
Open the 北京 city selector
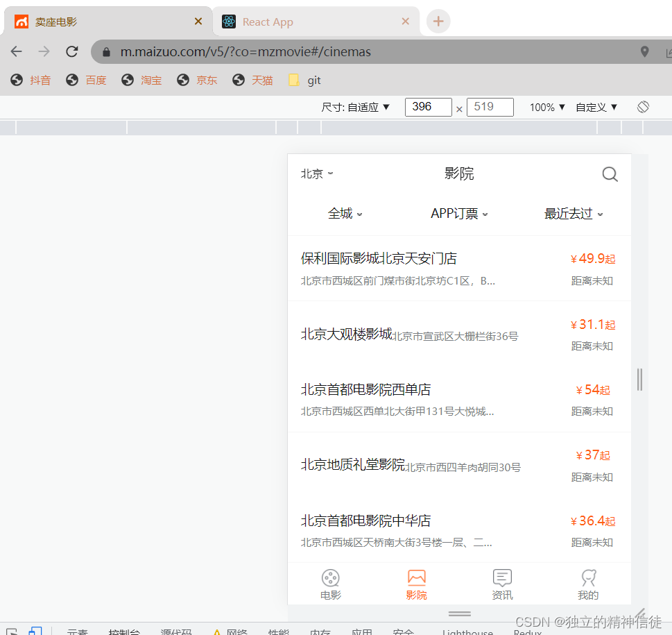pos(317,173)
